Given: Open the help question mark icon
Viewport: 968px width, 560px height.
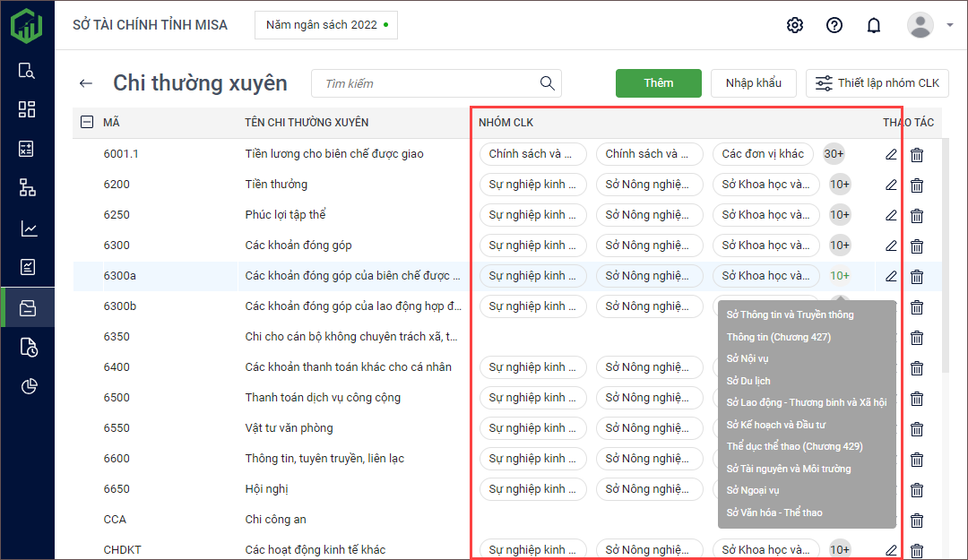Looking at the screenshot, I should point(834,25).
